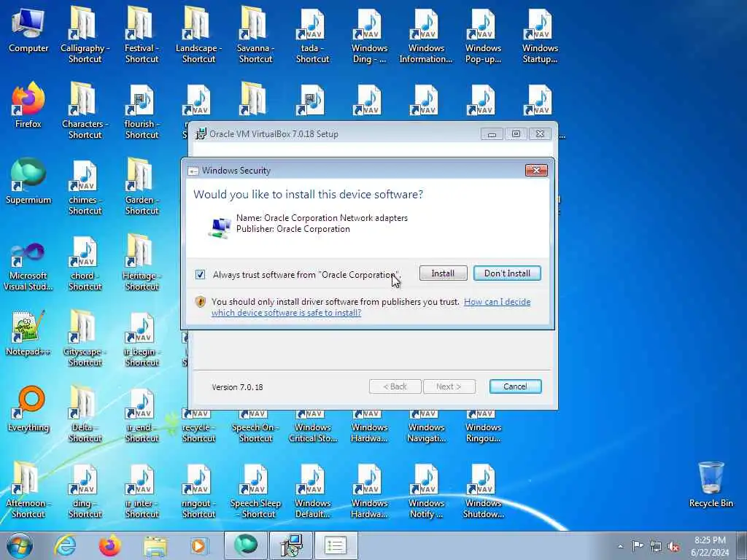Image resolution: width=747 pixels, height=560 pixels.
Task: Uncheck Always trust software from Oracle Corporation
Action: pyautogui.click(x=200, y=275)
